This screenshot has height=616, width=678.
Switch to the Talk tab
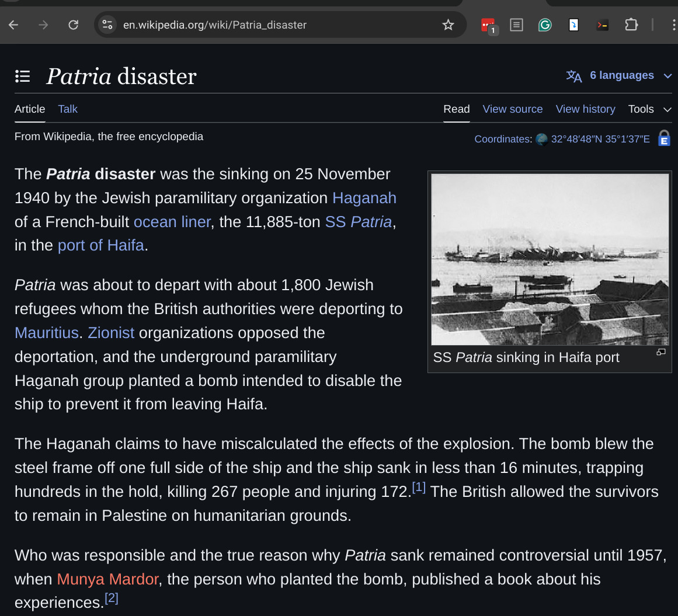(68, 109)
